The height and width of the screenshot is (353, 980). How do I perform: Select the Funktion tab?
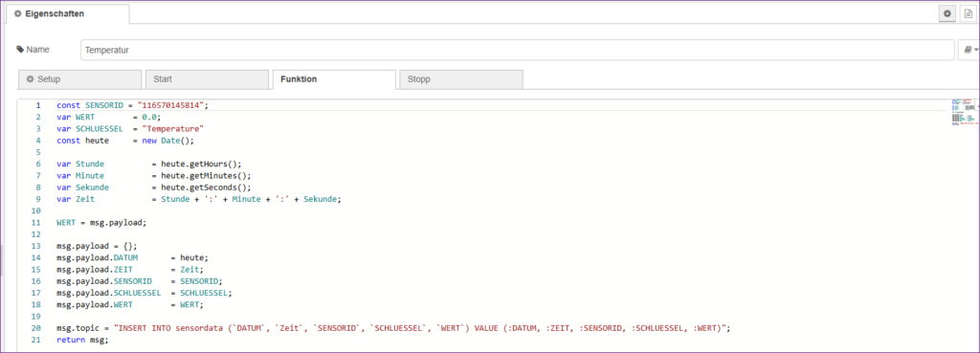(334, 79)
